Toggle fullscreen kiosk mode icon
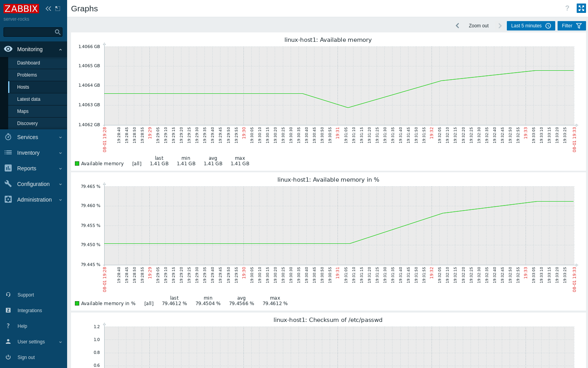The image size is (588, 368). click(581, 8)
